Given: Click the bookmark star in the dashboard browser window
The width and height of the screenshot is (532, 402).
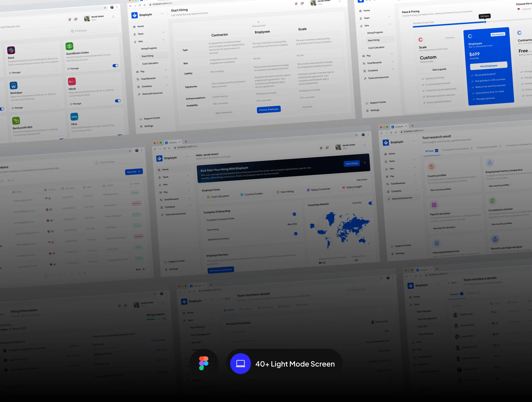Looking at the screenshot, I should click(356, 135).
